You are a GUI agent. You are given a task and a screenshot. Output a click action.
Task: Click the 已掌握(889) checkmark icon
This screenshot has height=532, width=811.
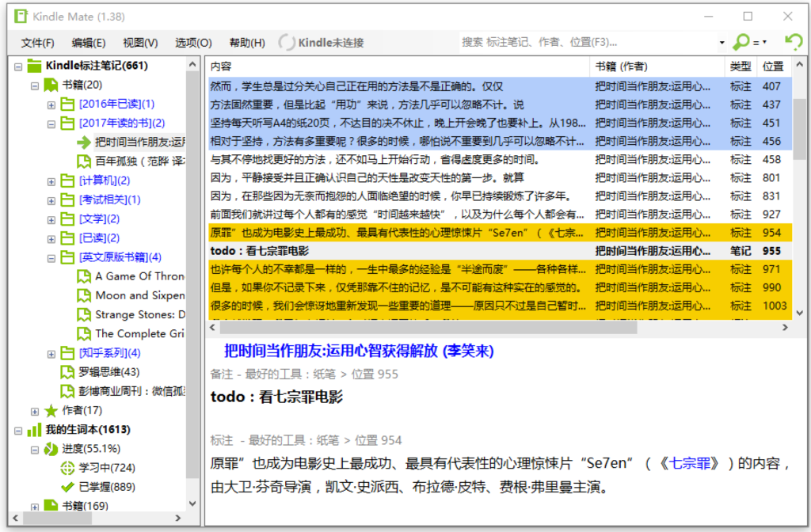pyautogui.click(x=67, y=487)
